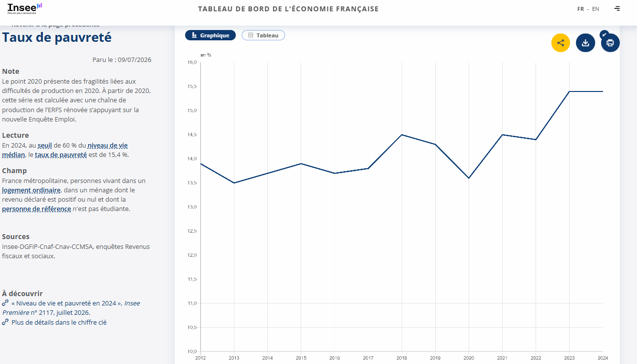Open the seuil definition link
This screenshot has width=637, height=364.
click(x=45, y=146)
